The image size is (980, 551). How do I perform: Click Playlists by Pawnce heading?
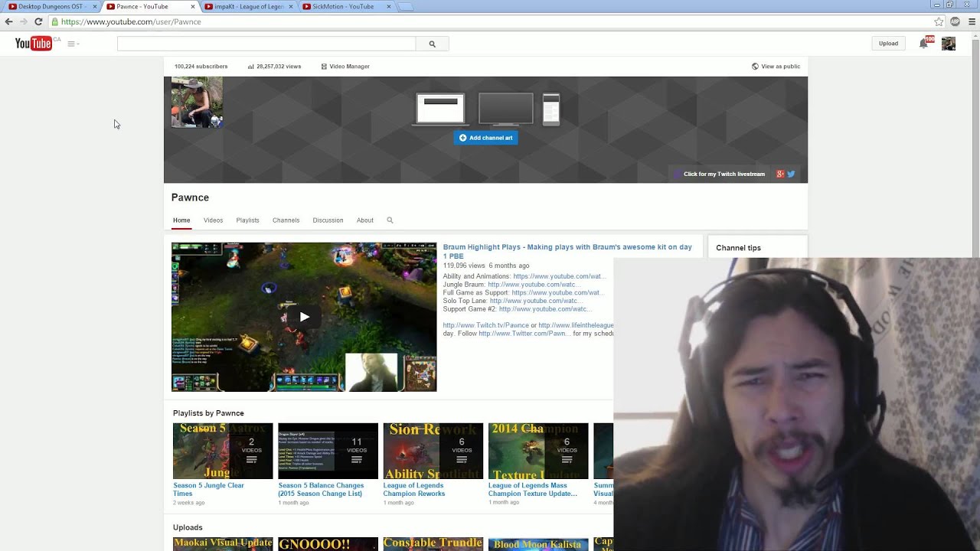click(x=208, y=413)
